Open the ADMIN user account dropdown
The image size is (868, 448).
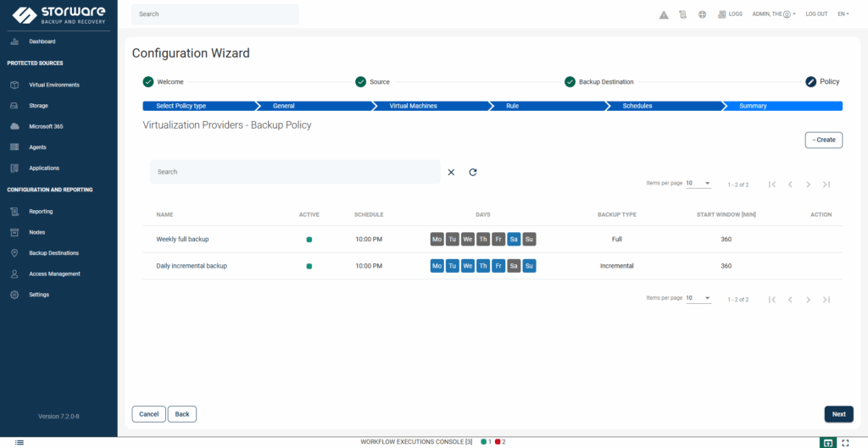pos(773,14)
